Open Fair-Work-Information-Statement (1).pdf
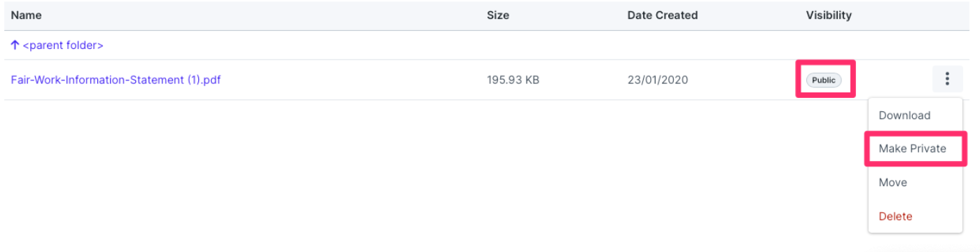The width and height of the screenshot is (980, 252). pyautogui.click(x=116, y=80)
